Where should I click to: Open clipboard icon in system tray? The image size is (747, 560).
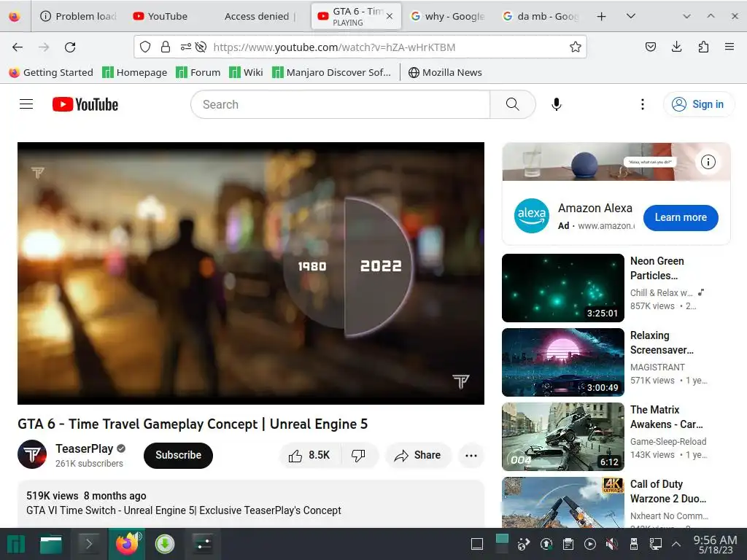(568, 544)
